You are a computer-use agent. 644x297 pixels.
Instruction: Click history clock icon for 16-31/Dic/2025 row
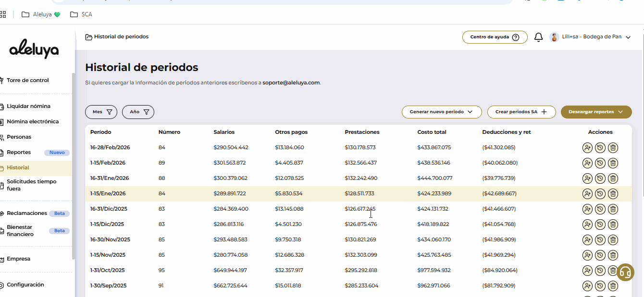[x=600, y=209]
